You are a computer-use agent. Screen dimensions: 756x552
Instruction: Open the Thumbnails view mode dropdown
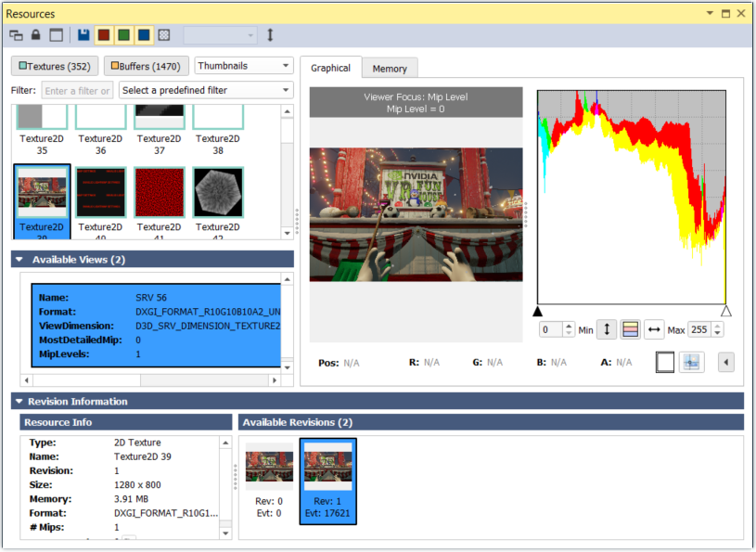coord(244,66)
